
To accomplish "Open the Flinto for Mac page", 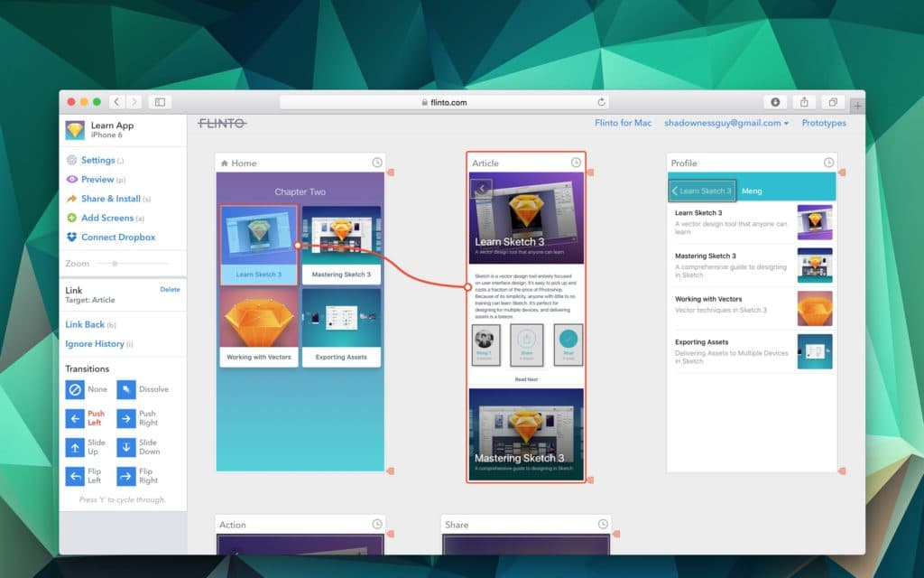I will (623, 123).
